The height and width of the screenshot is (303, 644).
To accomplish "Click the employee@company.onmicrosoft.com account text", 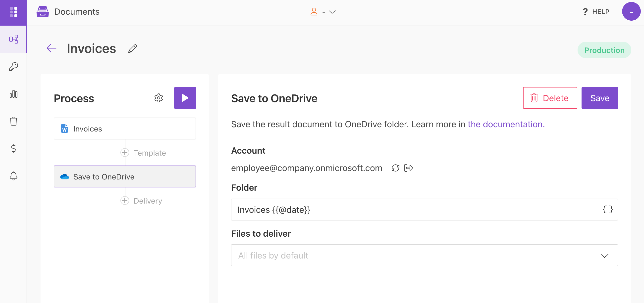I will click(x=307, y=168).
